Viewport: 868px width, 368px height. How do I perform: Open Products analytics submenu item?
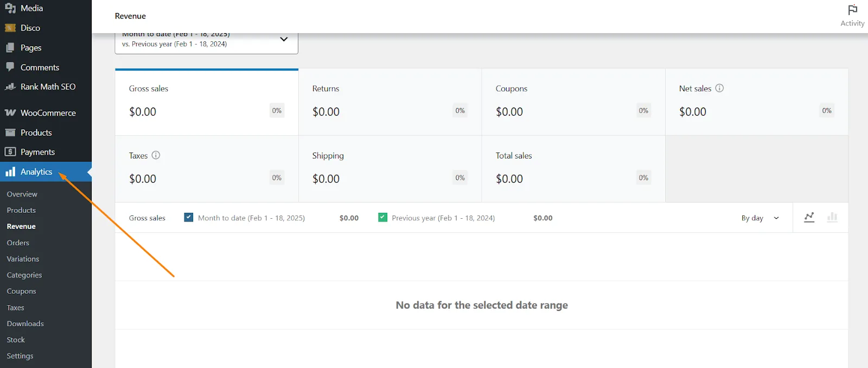point(21,210)
